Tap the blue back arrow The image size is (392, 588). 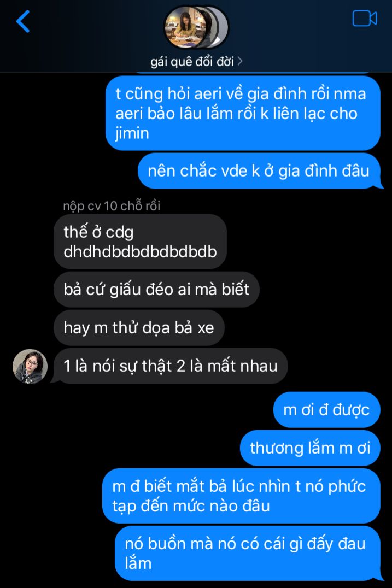[23, 21]
